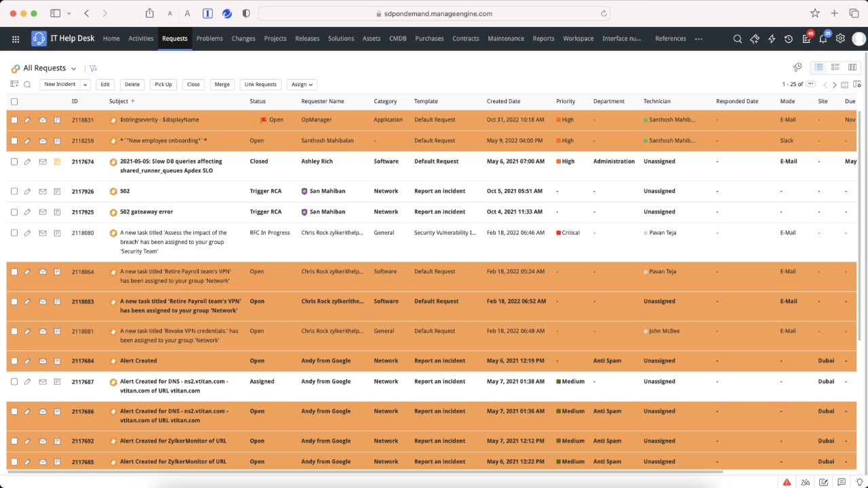Expand the All Requests view dropdown
This screenshot has width=868, height=488.
[x=74, y=68]
